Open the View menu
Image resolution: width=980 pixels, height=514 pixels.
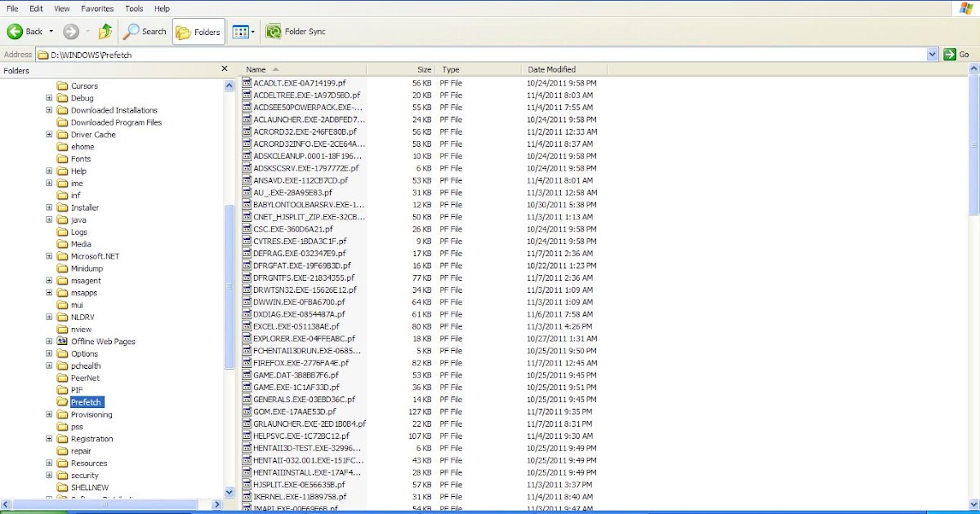click(61, 8)
